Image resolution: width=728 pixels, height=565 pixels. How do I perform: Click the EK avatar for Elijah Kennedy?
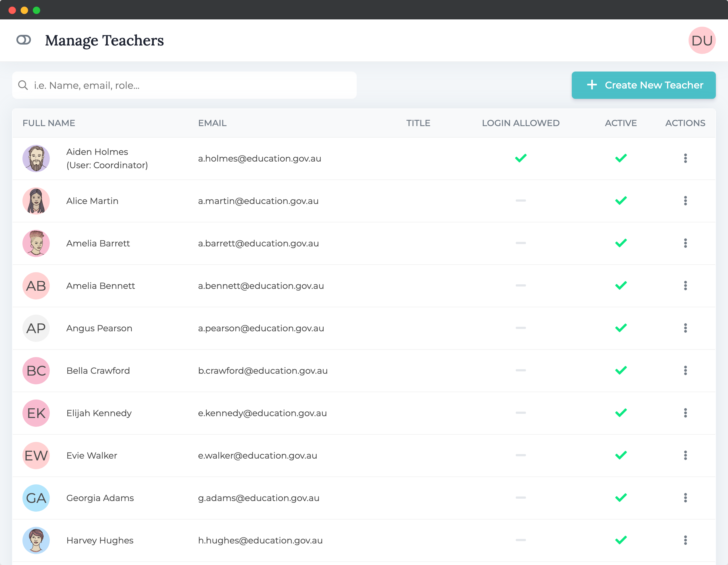(36, 413)
